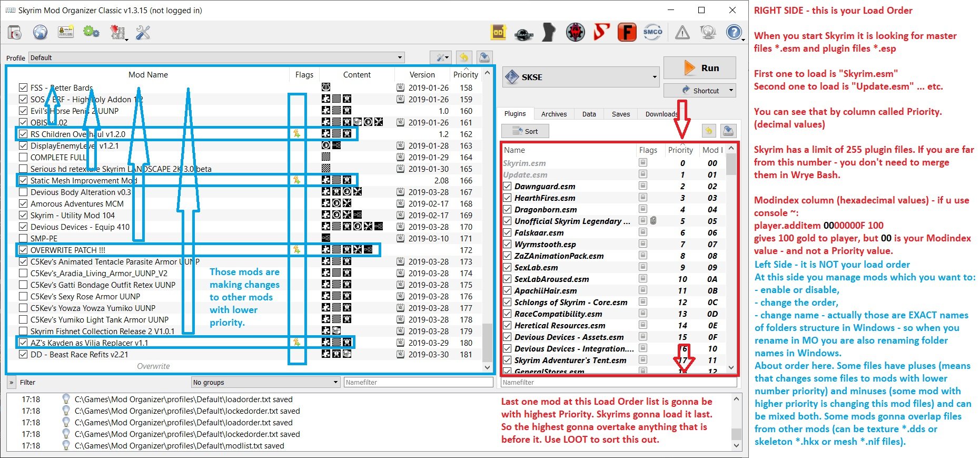The image size is (980, 458).
Task: Sort mods by the Version column header
Action: click(422, 75)
